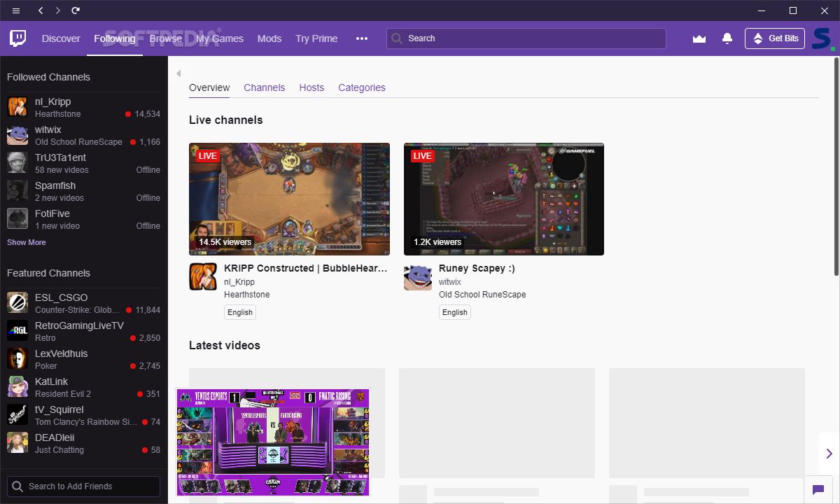840x504 pixels.
Task: Open Runey Scapey :) title link
Action: coord(477,268)
